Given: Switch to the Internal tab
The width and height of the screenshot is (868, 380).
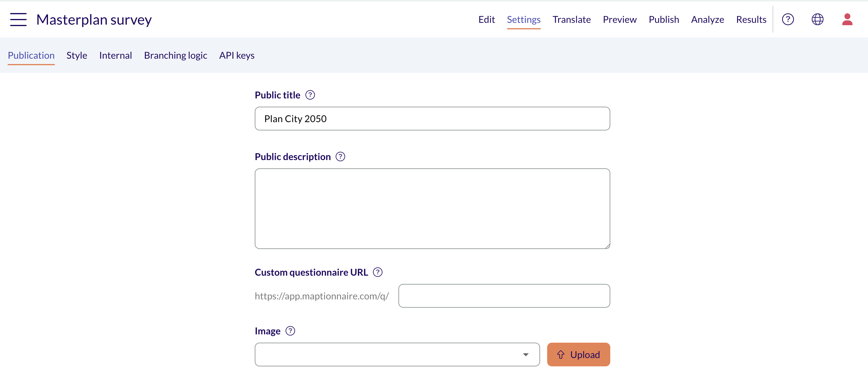Looking at the screenshot, I should coord(116,55).
